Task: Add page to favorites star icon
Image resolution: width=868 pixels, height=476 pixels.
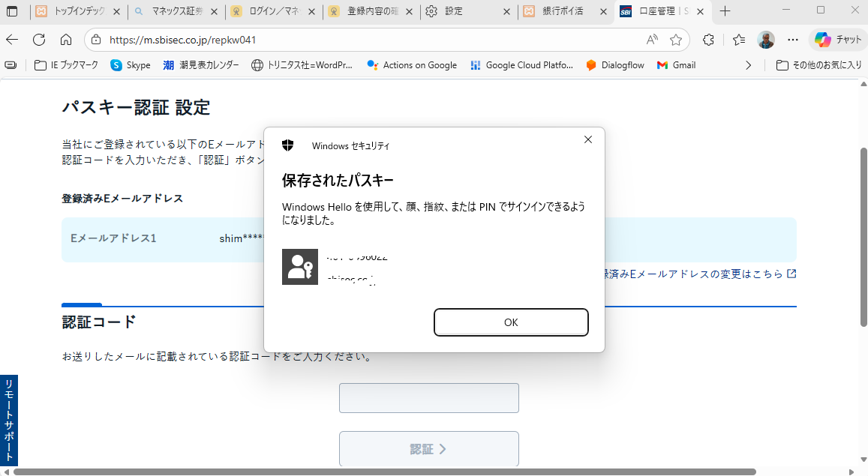Action: 676,40
